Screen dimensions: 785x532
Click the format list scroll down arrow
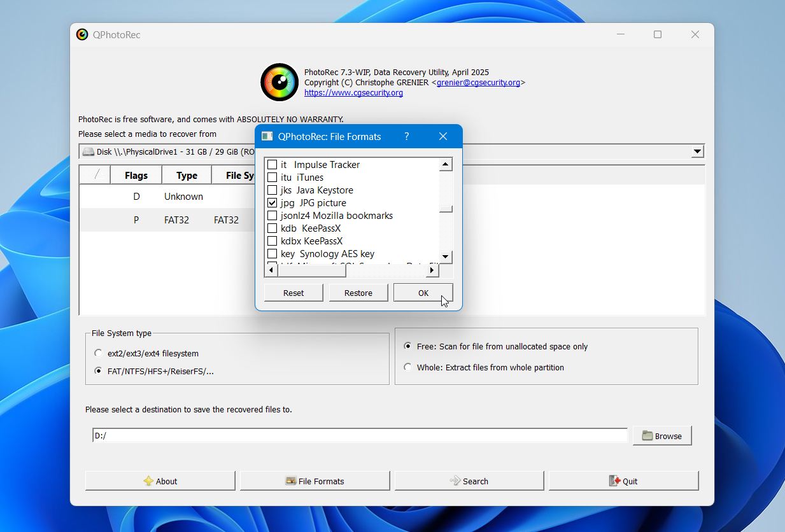click(x=446, y=257)
